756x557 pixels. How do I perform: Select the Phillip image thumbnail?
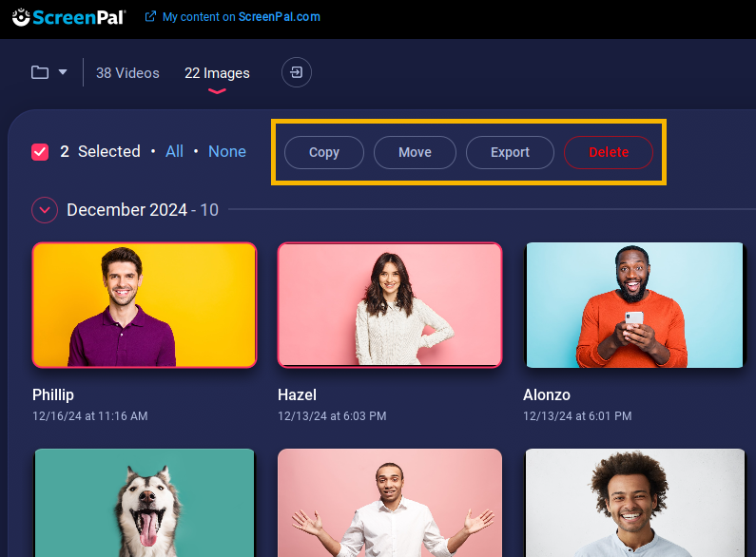[145, 305]
